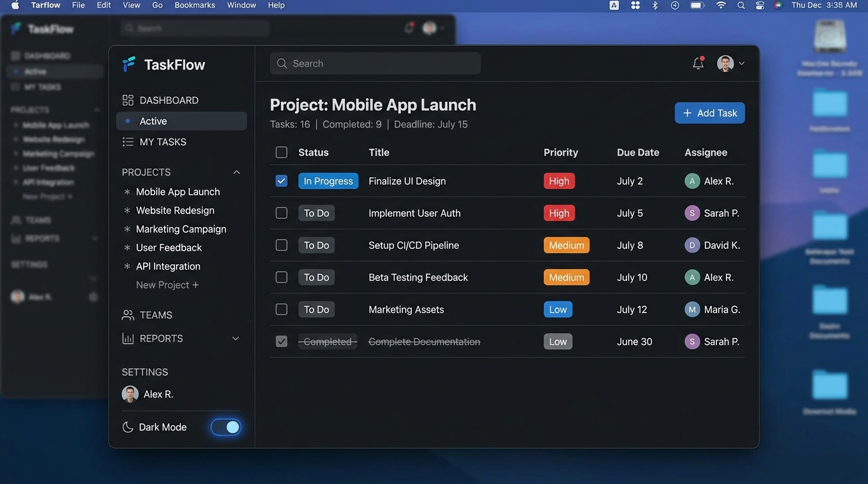Click the Spotlight search icon in the menu bar
The width and height of the screenshot is (868, 484).
741,4
